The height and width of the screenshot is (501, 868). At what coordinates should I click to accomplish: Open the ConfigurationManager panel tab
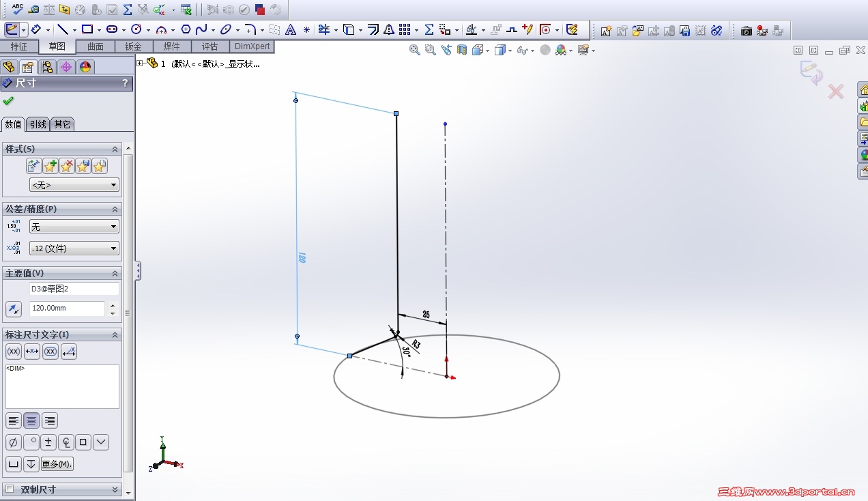click(46, 66)
